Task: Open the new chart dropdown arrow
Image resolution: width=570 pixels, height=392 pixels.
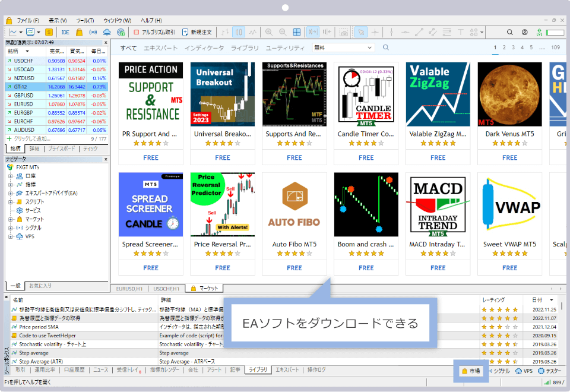Action: (x=21, y=32)
